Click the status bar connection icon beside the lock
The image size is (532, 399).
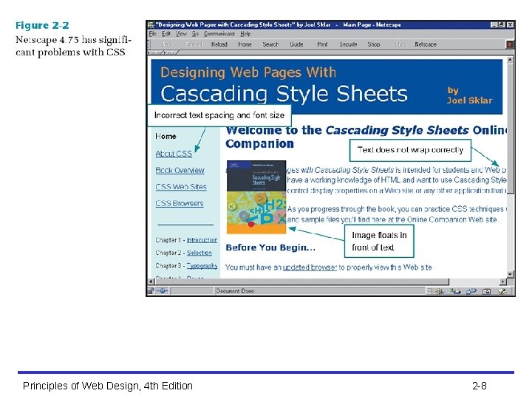pyautogui.click(x=163, y=291)
